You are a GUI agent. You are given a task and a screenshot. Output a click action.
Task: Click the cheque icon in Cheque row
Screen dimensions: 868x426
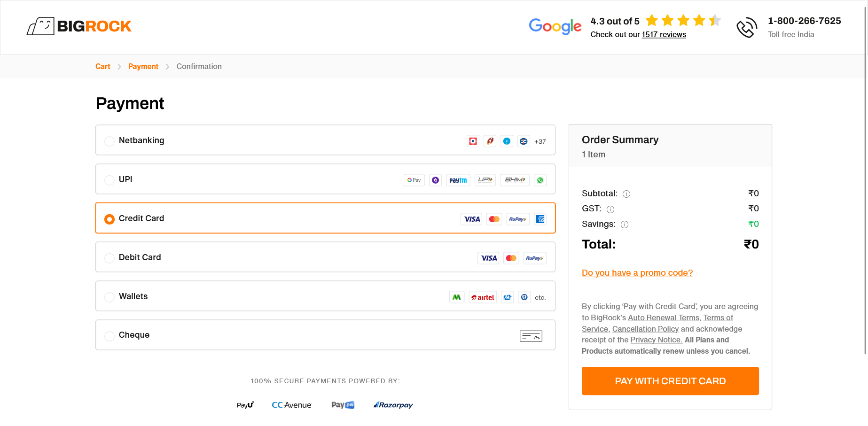click(x=531, y=336)
